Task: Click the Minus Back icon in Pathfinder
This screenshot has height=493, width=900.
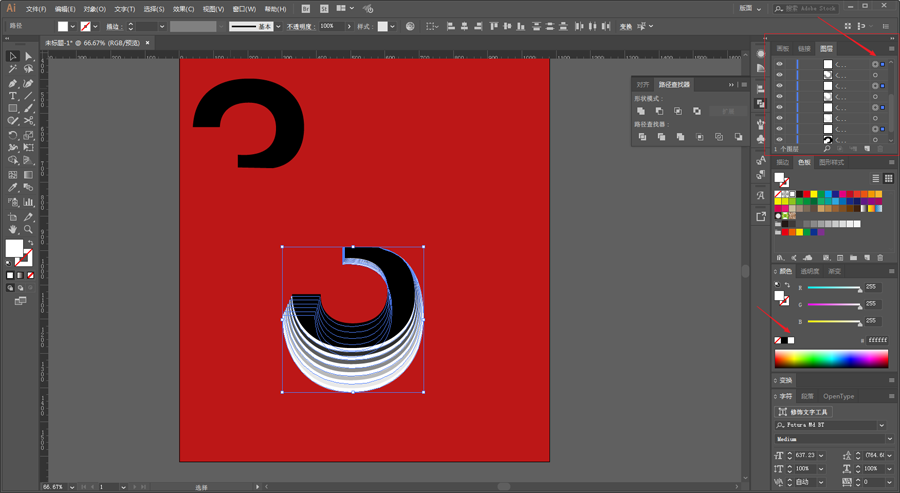Action: tap(738, 137)
